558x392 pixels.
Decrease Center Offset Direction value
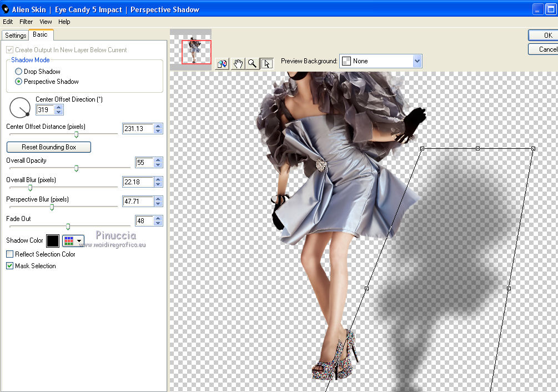tap(59, 112)
